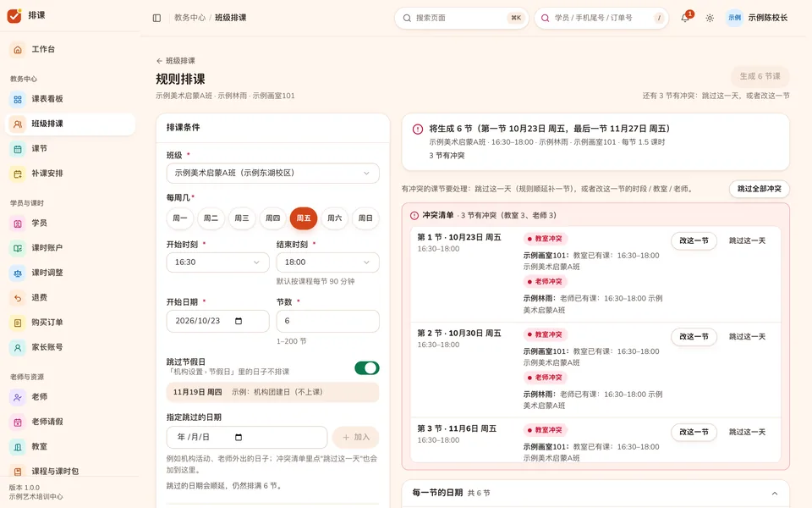Select weekday 周日
812x508 pixels.
tap(365, 218)
